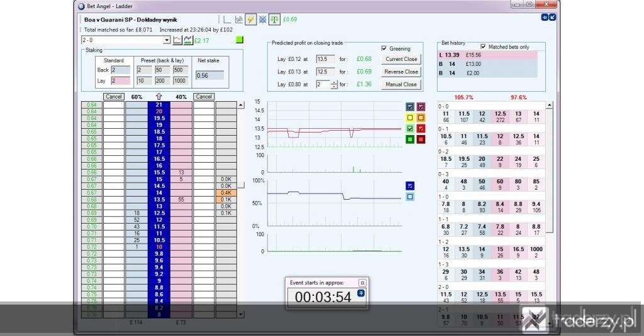Select the B 14 £13.00 bet history row
This screenshot has width=644, height=336.
click(487, 64)
